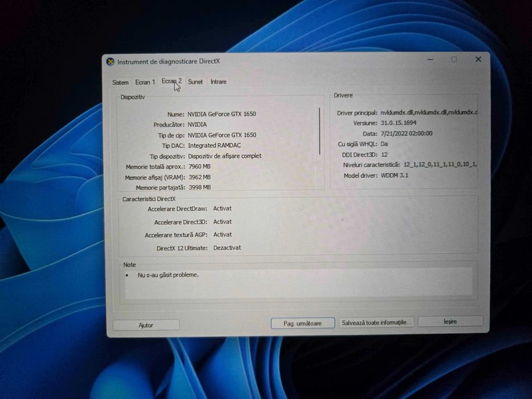Click the note Nu s-au găsit probleme
Viewport: 532px width, 399px height.
click(168, 275)
